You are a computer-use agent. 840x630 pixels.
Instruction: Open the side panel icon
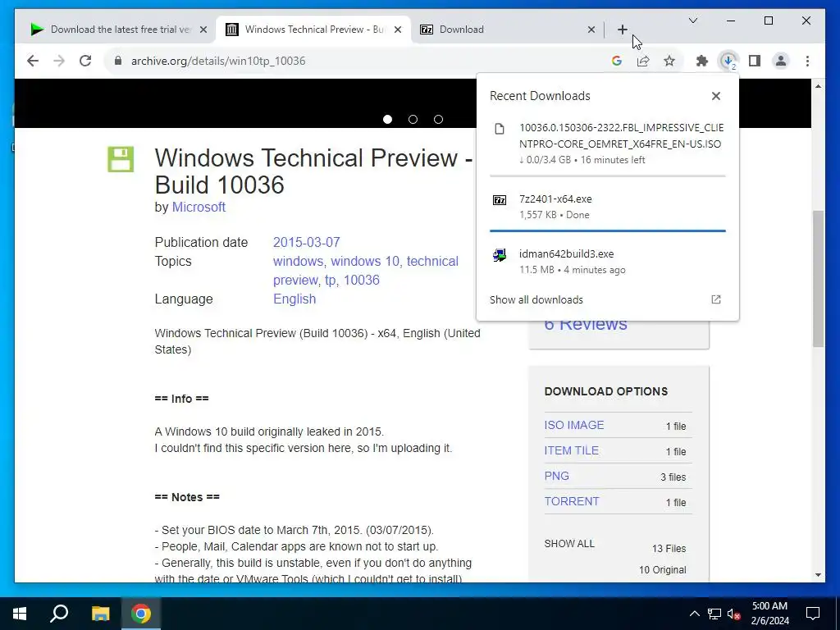755,61
